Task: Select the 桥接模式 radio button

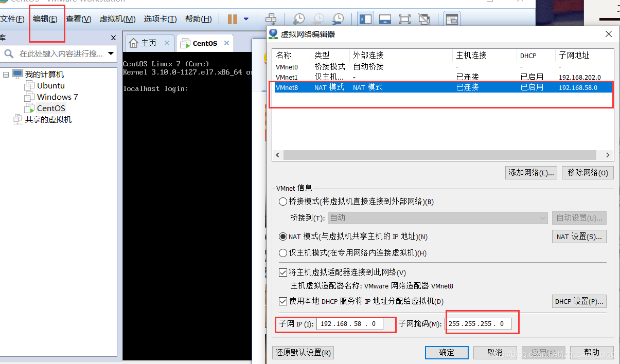Action: click(x=283, y=202)
